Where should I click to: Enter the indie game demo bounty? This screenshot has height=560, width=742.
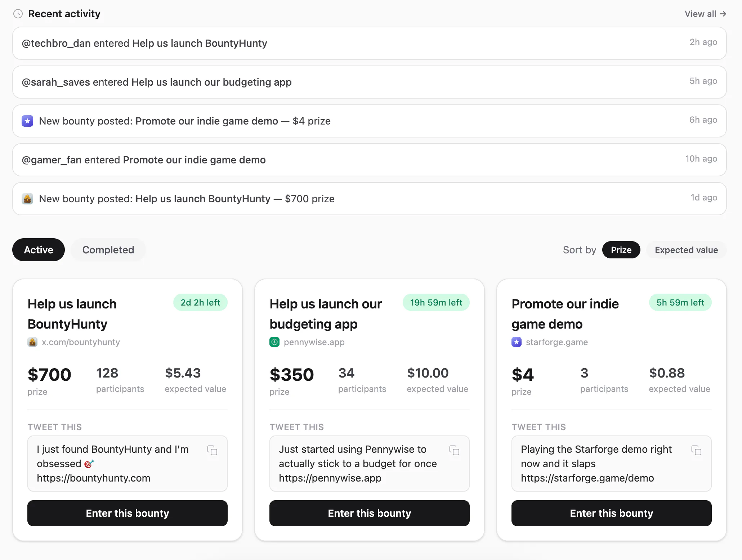612,513
